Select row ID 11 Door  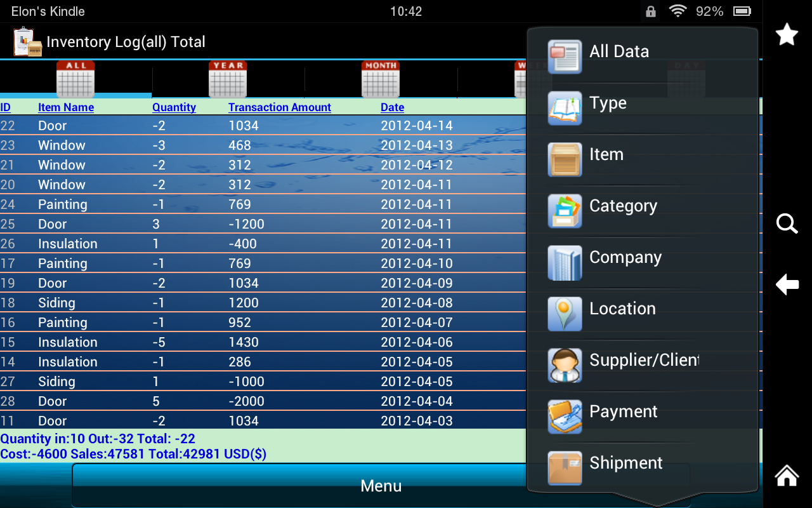tap(263, 420)
